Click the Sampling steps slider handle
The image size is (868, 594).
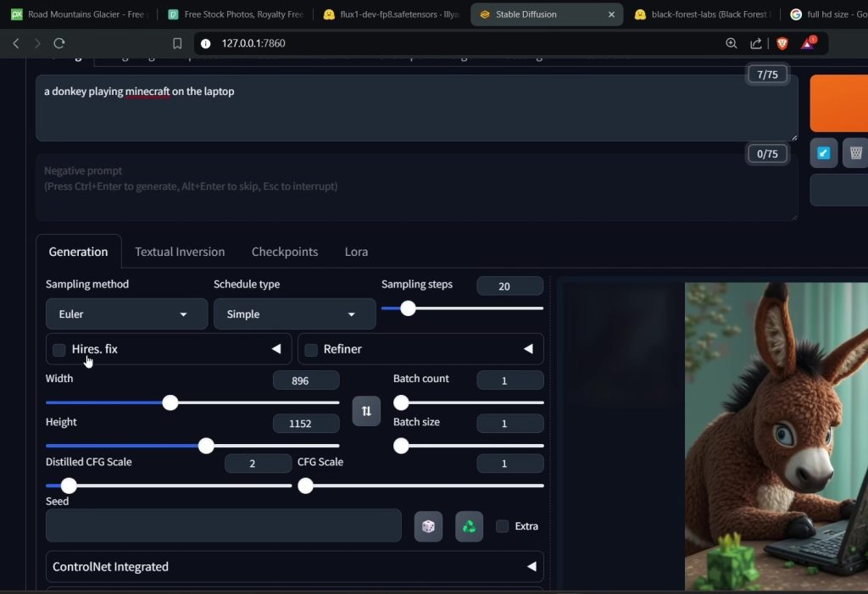(408, 308)
